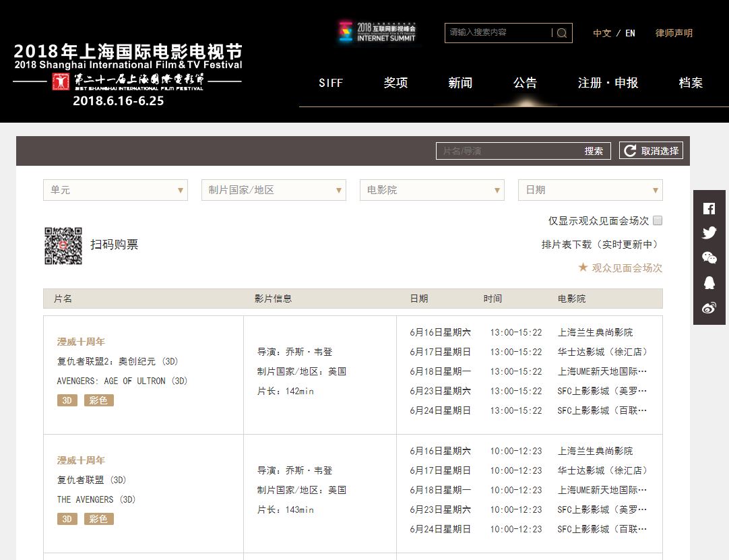Click the QR code for ticket purchase
729x560 pixels.
(x=63, y=245)
